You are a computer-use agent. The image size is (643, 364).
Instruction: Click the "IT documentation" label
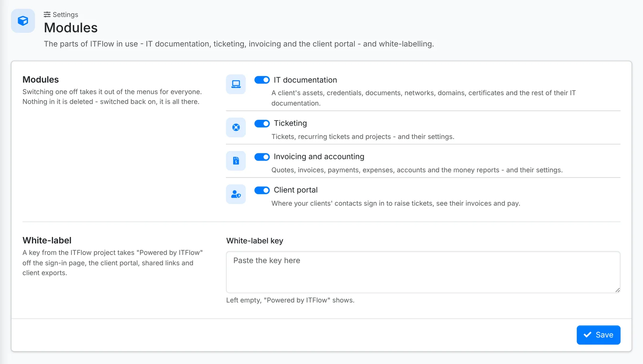point(305,80)
